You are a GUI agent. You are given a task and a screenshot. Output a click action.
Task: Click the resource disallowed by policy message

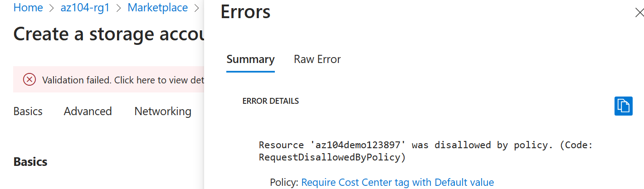pyautogui.click(x=425, y=145)
